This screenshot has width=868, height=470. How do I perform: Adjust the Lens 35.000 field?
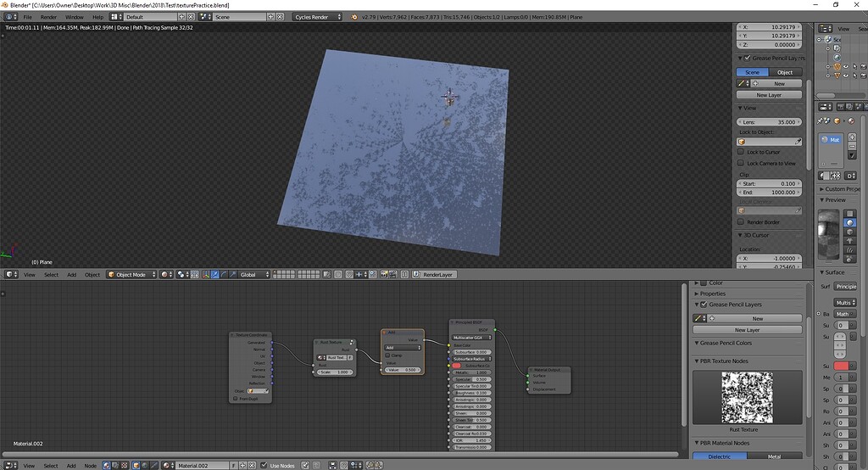coord(769,122)
